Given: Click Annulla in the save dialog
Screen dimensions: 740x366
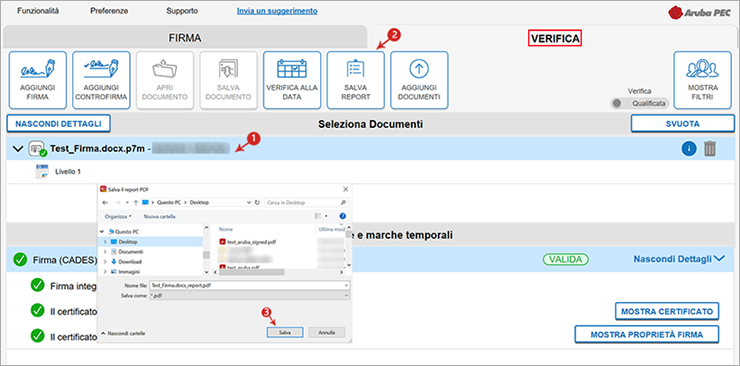Looking at the screenshot, I should pos(327,333).
